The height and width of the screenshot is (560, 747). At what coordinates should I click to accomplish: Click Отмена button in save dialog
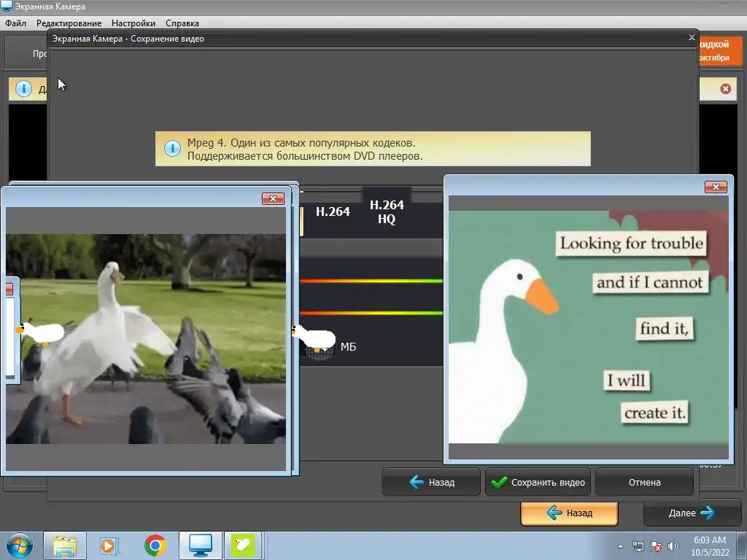tap(644, 483)
